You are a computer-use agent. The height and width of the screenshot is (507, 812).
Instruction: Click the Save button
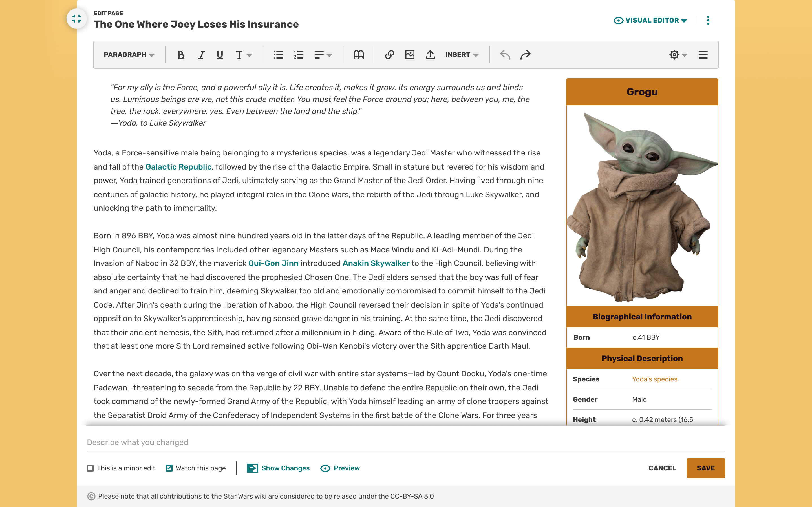pyautogui.click(x=705, y=468)
